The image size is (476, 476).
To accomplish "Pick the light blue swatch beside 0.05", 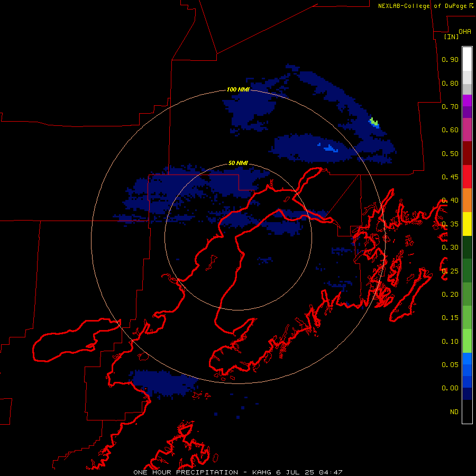I will click(x=467, y=359).
